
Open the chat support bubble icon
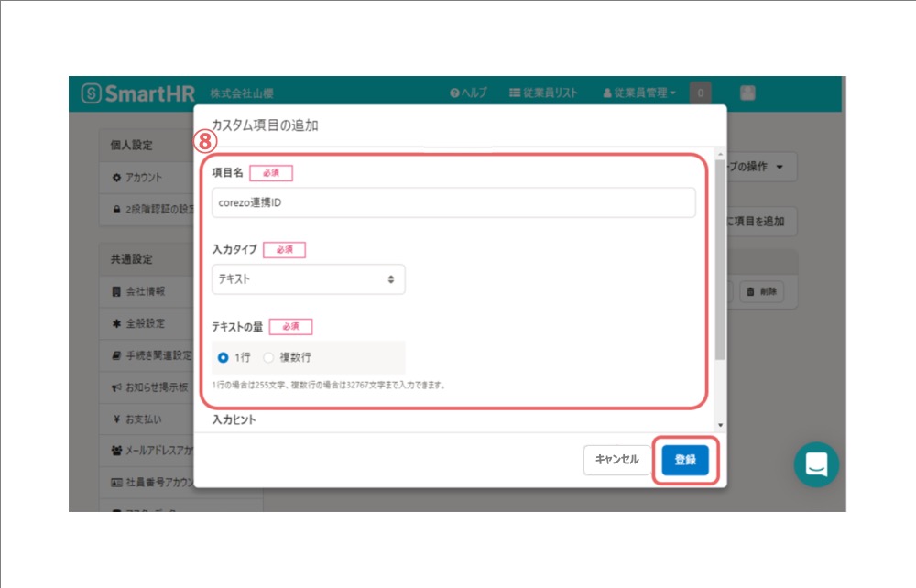816,464
